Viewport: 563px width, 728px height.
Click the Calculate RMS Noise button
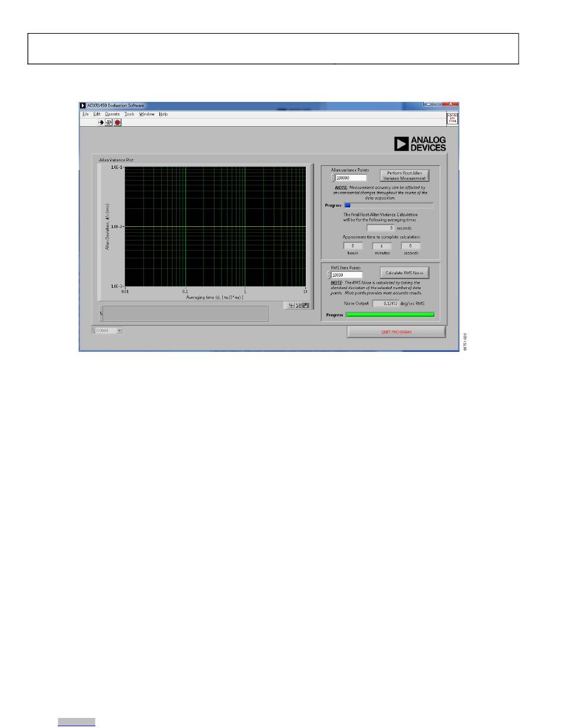[x=404, y=272]
